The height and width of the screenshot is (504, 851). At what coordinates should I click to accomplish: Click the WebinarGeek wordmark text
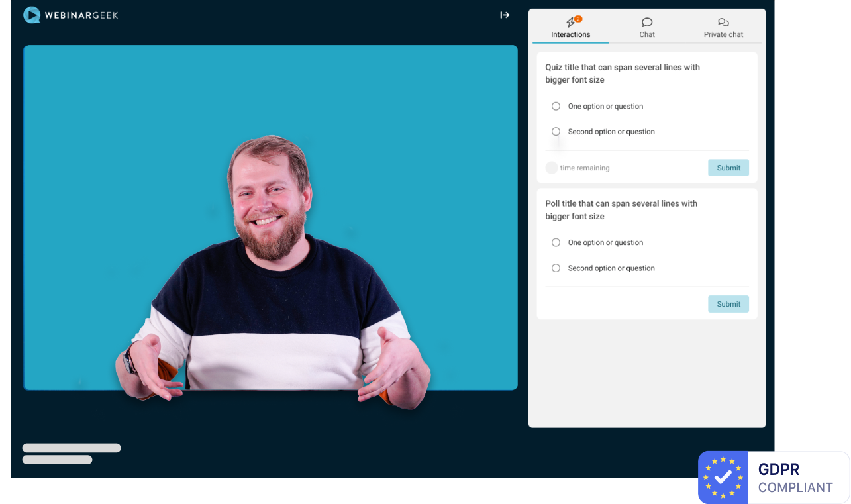81,15
